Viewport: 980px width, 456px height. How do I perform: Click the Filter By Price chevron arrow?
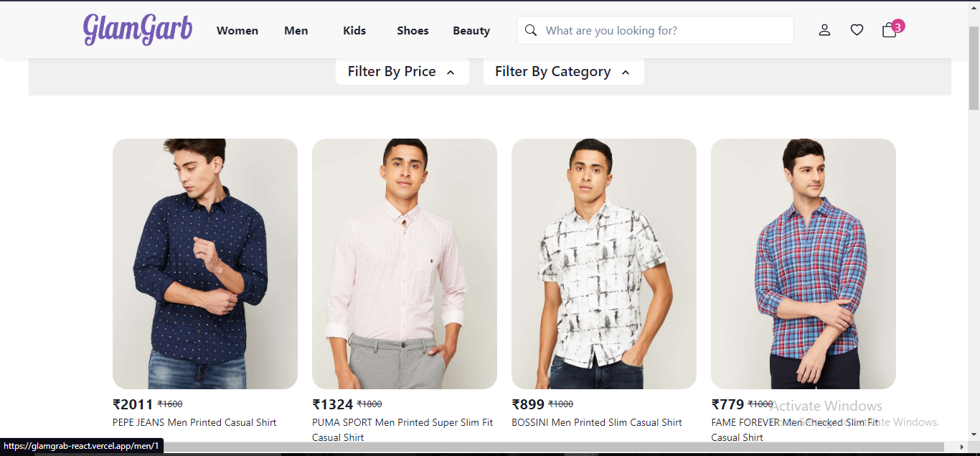point(451,72)
